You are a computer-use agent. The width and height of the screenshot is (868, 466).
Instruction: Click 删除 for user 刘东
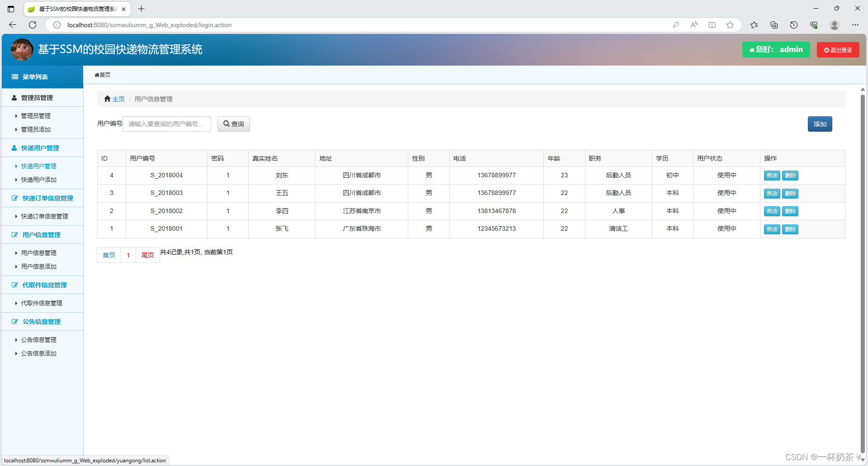click(x=790, y=176)
